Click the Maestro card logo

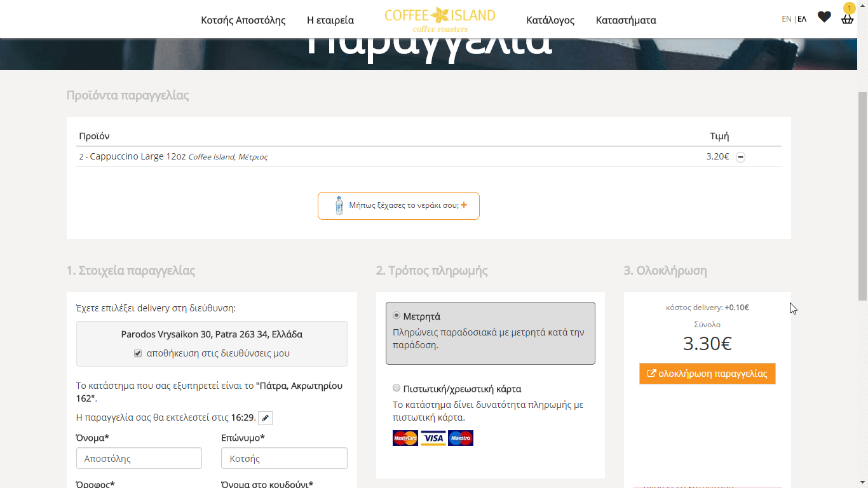tap(461, 438)
